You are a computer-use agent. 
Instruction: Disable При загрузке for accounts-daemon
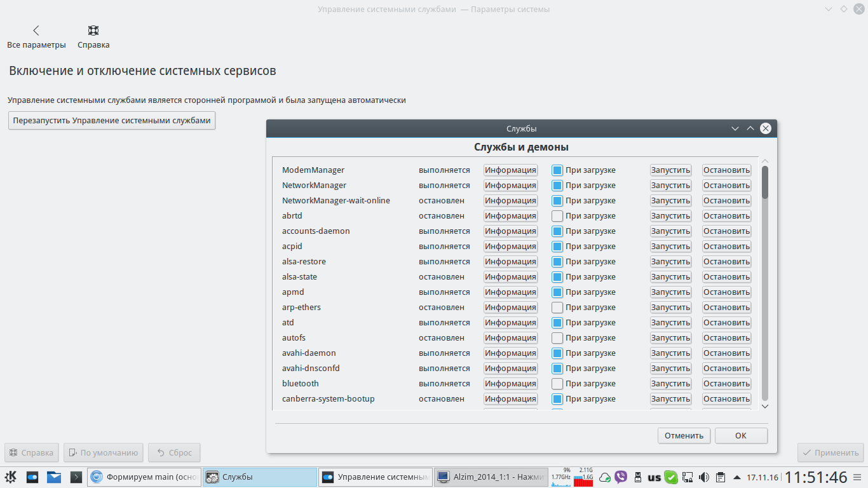pyautogui.click(x=557, y=231)
